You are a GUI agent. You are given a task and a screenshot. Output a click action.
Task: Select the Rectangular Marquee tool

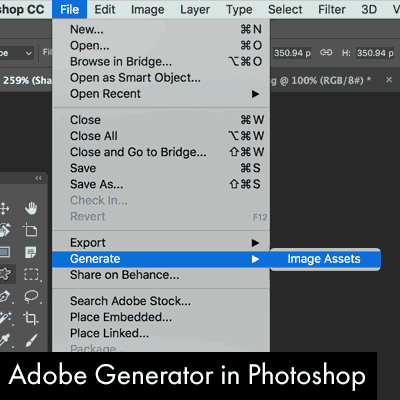pos(31,274)
